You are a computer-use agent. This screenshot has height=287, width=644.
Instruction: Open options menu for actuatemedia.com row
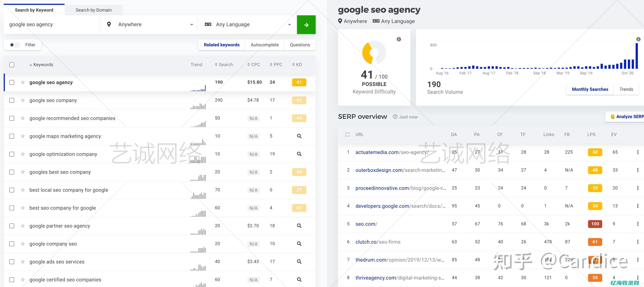(x=637, y=152)
